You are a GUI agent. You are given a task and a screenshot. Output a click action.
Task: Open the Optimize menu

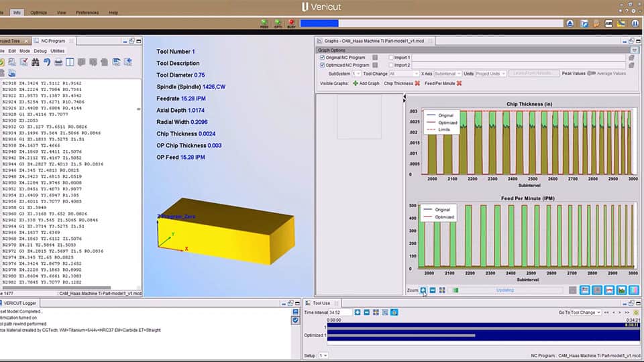pos(38,12)
